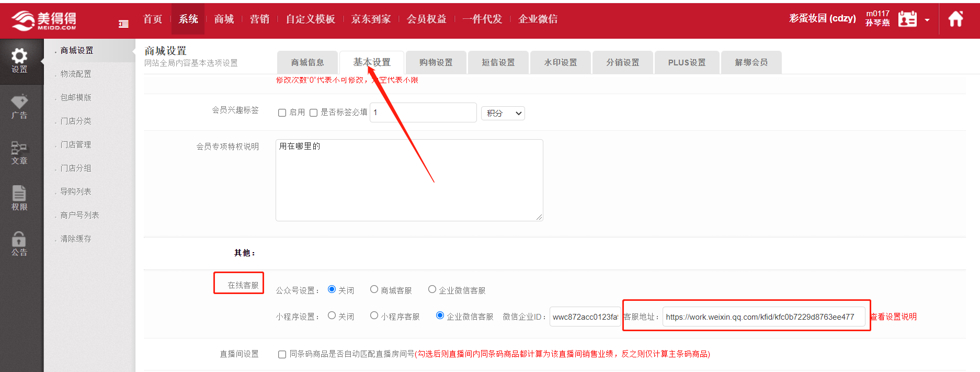Open the 积分 dropdown
This screenshot has height=372, width=980.
click(503, 114)
